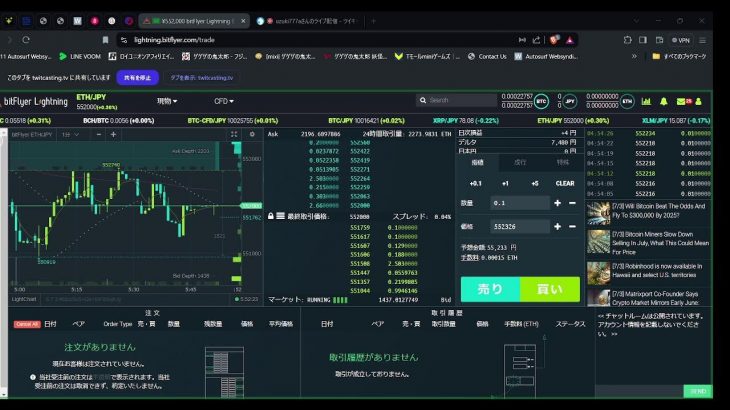The width and height of the screenshot is (730, 410).
Task: Open the Robinhood Hawaii news link
Action: [x=657, y=270]
